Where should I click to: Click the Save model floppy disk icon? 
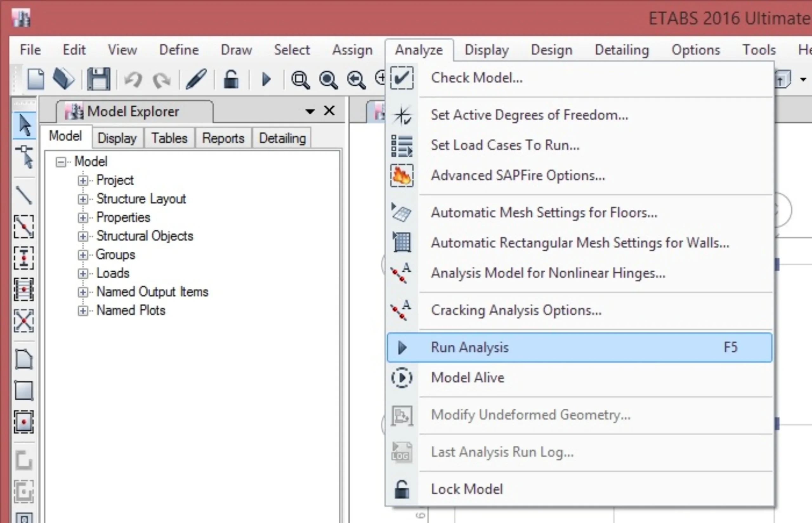[x=98, y=79]
